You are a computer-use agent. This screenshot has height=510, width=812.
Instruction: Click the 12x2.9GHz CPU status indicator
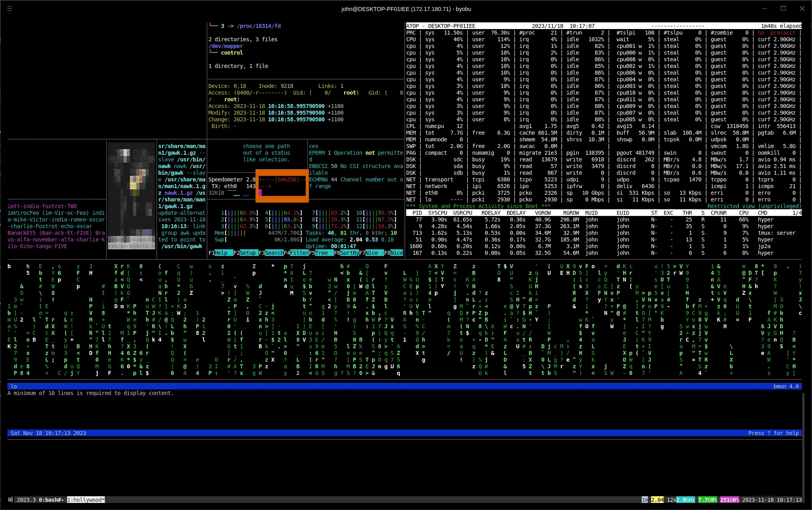point(681,500)
